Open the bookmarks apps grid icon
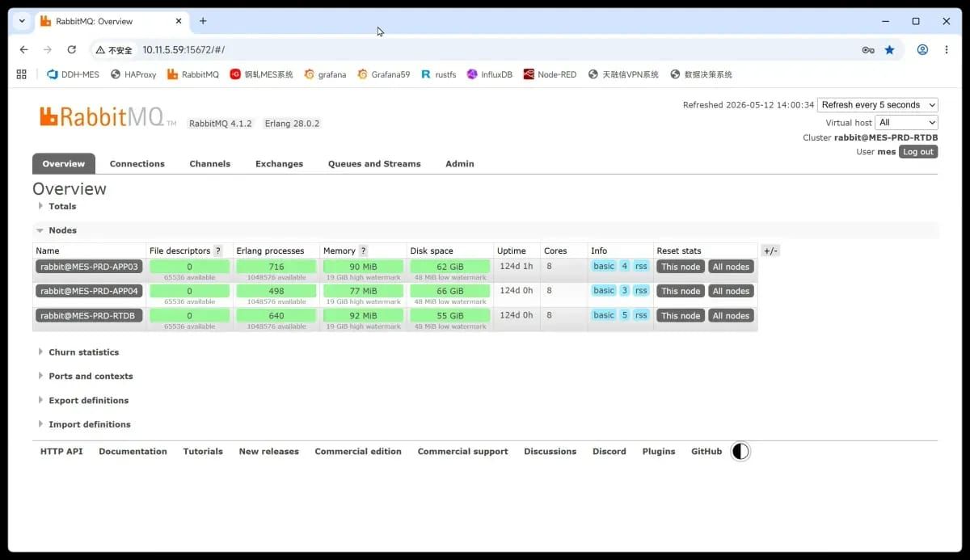 click(22, 74)
